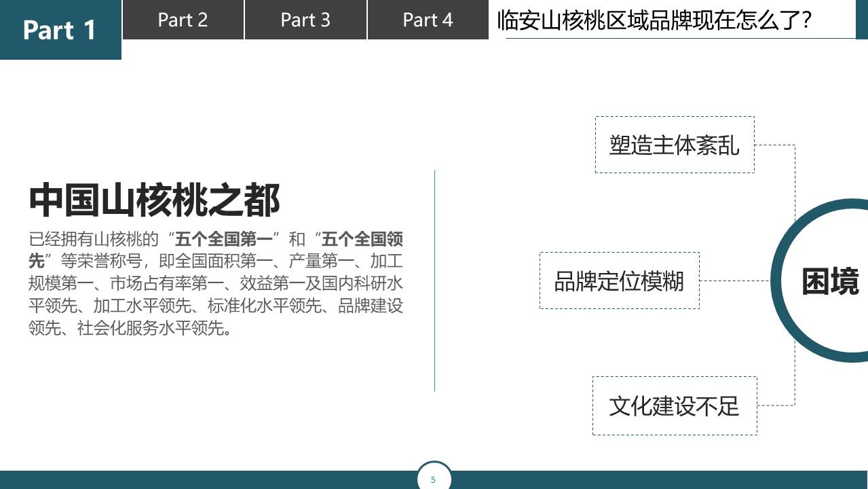
Task: Switch to the Part 3 tab
Action: pos(304,20)
